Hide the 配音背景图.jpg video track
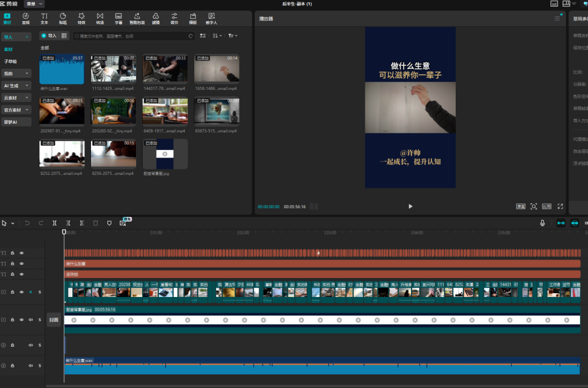Image resolution: width=588 pixels, height=388 pixels. pos(21,320)
